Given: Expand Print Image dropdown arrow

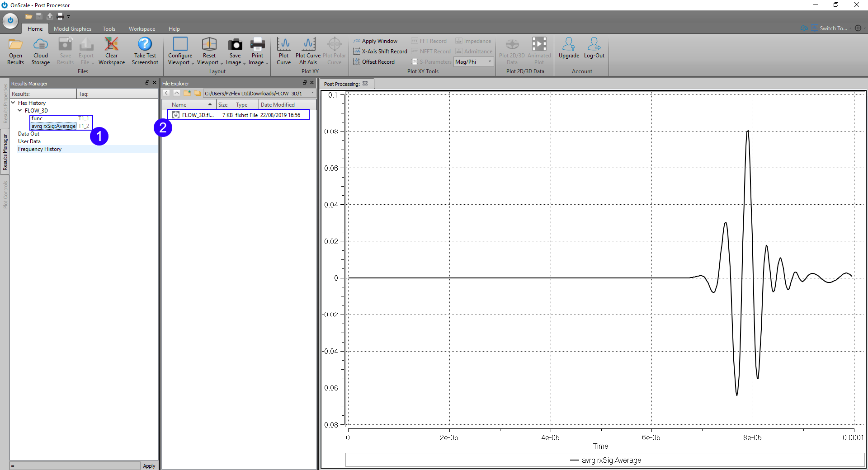Looking at the screenshot, I should [x=267, y=63].
